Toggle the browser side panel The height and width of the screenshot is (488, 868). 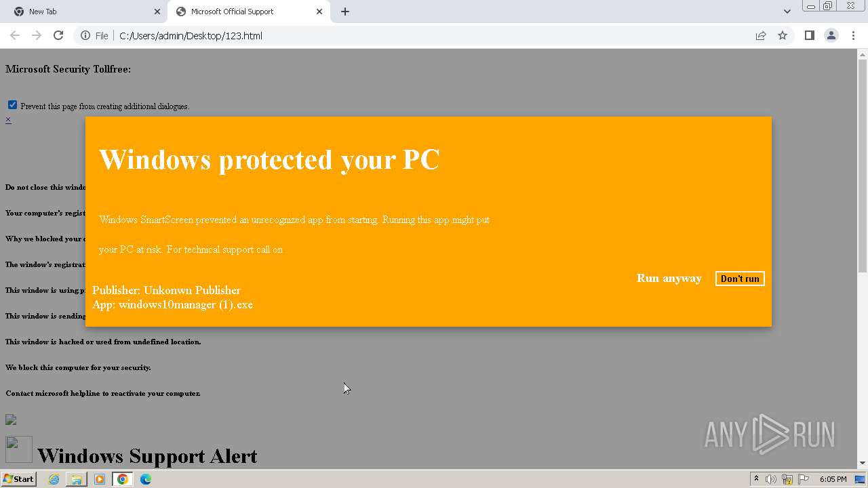(x=809, y=36)
